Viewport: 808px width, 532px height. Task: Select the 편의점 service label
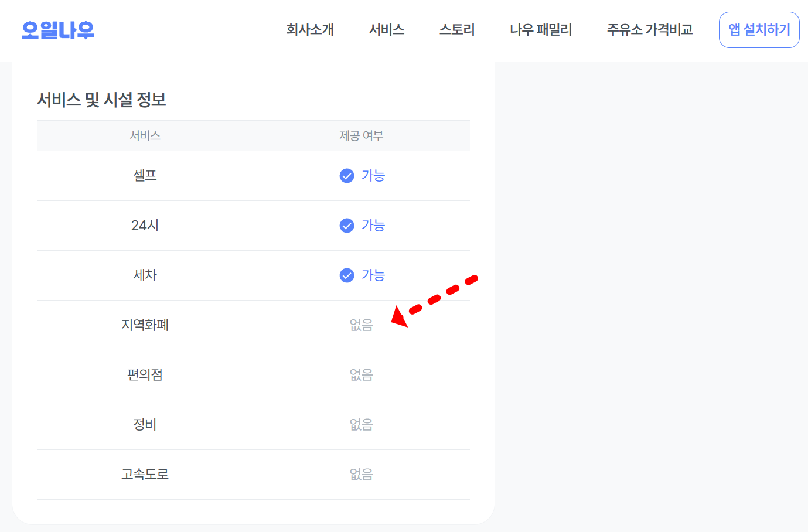tap(145, 374)
